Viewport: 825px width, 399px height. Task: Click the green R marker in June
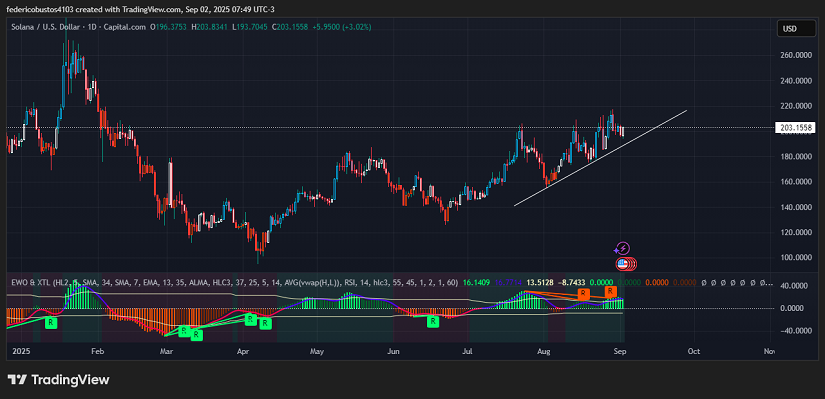point(433,321)
